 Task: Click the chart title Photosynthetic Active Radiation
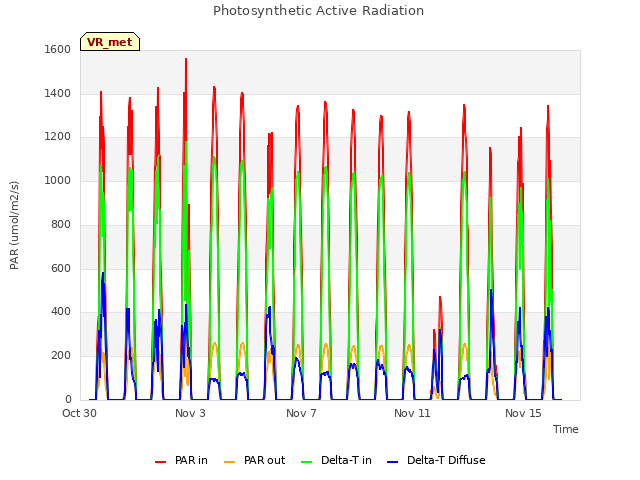pos(318,11)
